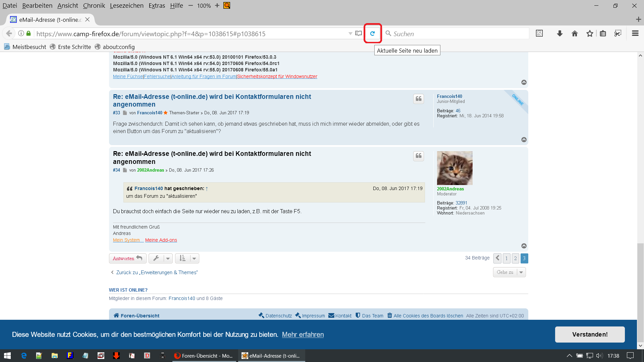Click in the Suchen search field
Screen dimensions: 644x362
456,34
